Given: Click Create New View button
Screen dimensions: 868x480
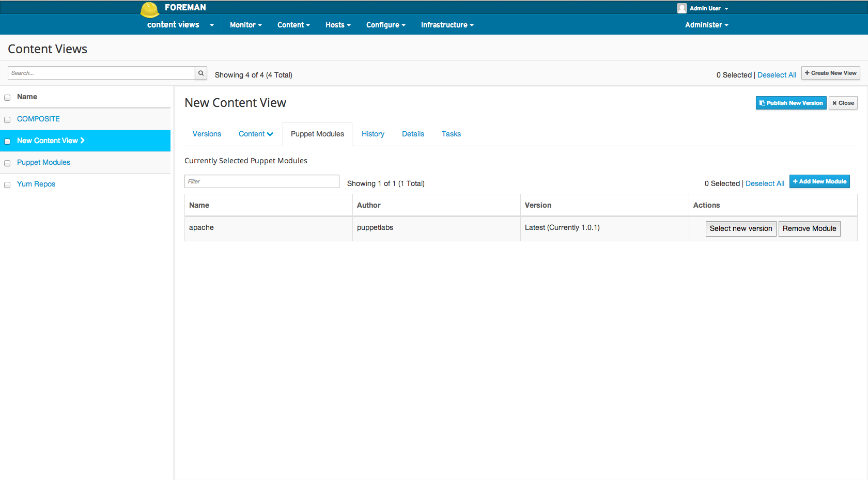Looking at the screenshot, I should tap(830, 73).
